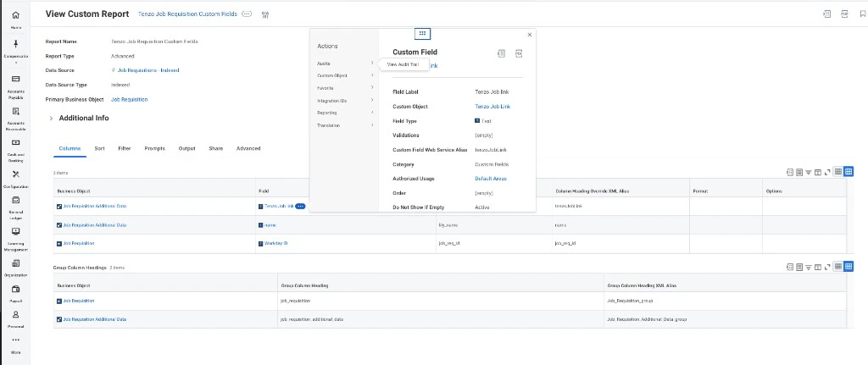Open General Ledger sidebar icon
The height and width of the screenshot is (365, 868).
(15, 200)
